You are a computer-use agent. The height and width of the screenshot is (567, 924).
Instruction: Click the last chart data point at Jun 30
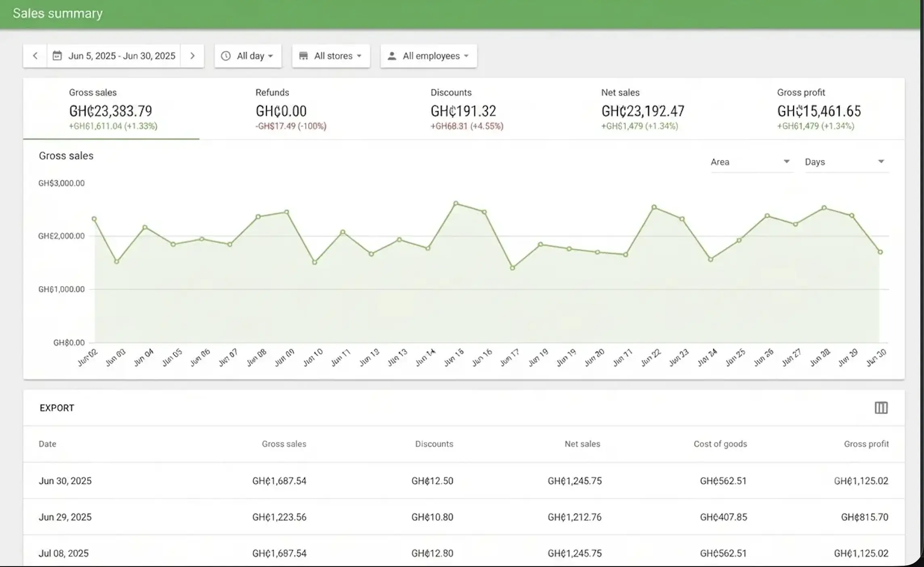(x=880, y=252)
